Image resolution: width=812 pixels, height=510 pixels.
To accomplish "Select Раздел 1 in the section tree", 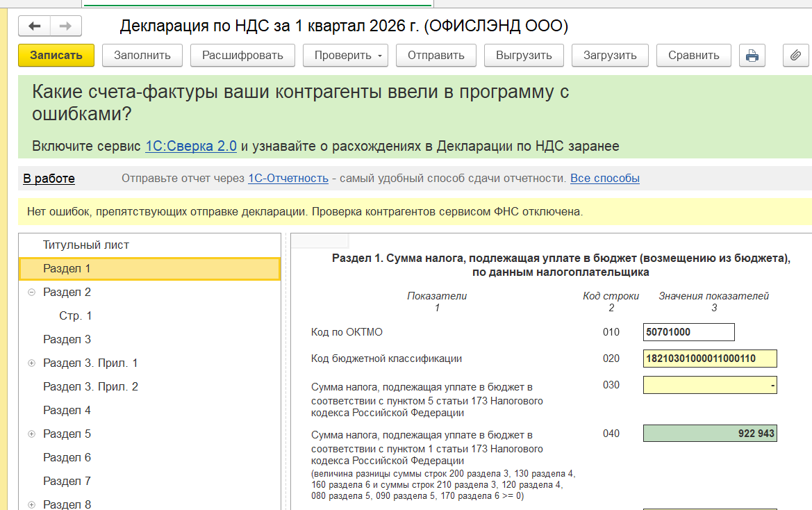I will click(x=149, y=269).
